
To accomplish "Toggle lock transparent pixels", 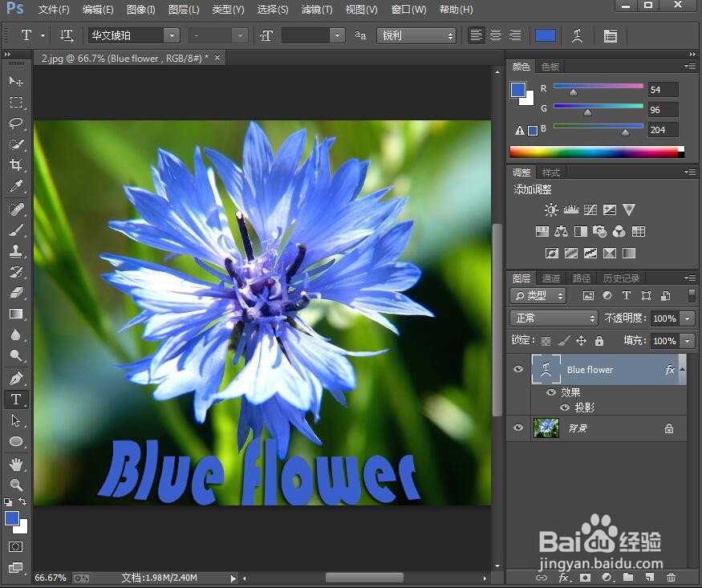I will click(546, 342).
